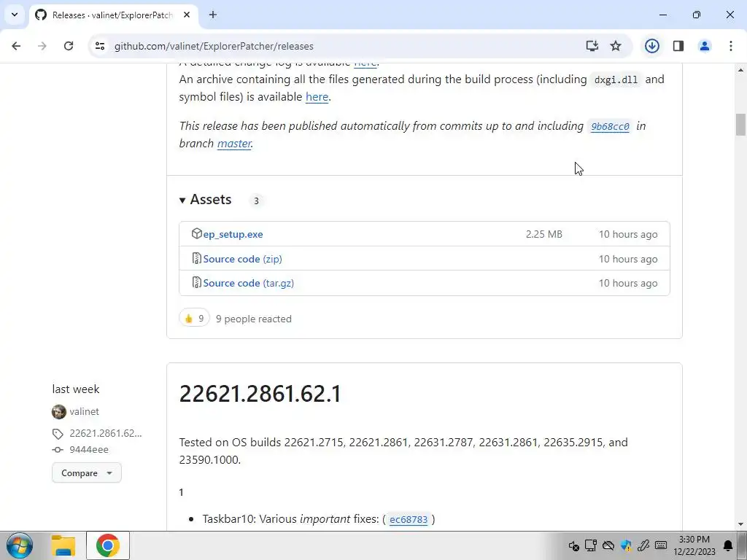
Task: Click the security shield tray icon
Action: click(626, 545)
